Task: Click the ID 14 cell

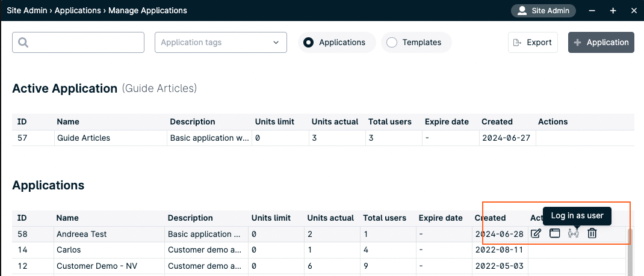Action: pyautogui.click(x=33, y=250)
